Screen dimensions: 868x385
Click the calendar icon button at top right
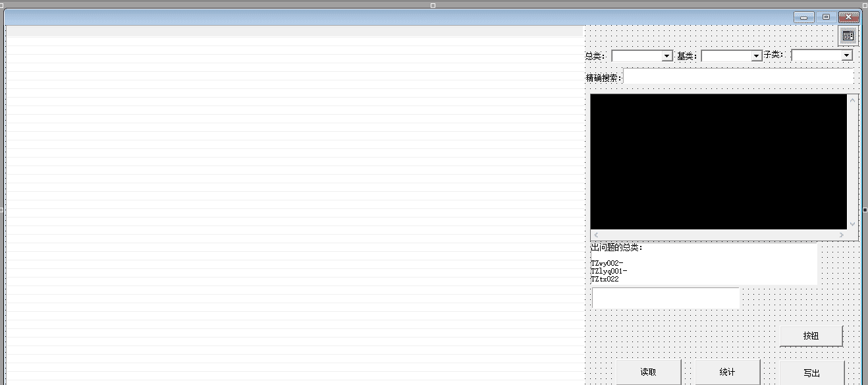[x=848, y=36]
